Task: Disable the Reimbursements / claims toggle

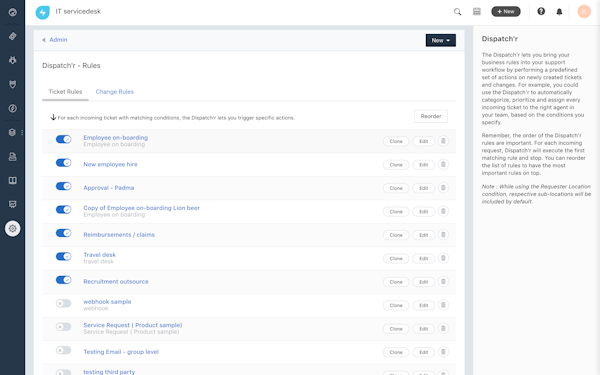Action: point(64,233)
